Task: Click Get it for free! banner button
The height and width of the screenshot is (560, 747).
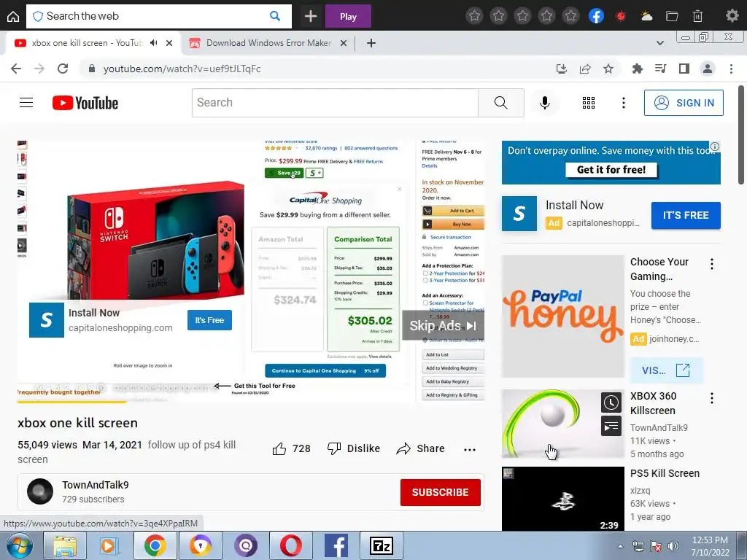Action: click(611, 169)
